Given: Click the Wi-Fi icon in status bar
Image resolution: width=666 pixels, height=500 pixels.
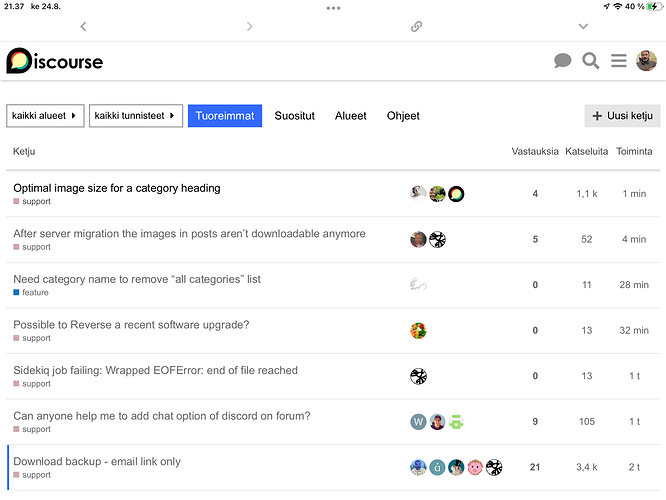Looking at the screenshot, I should (x=618, y=6).
